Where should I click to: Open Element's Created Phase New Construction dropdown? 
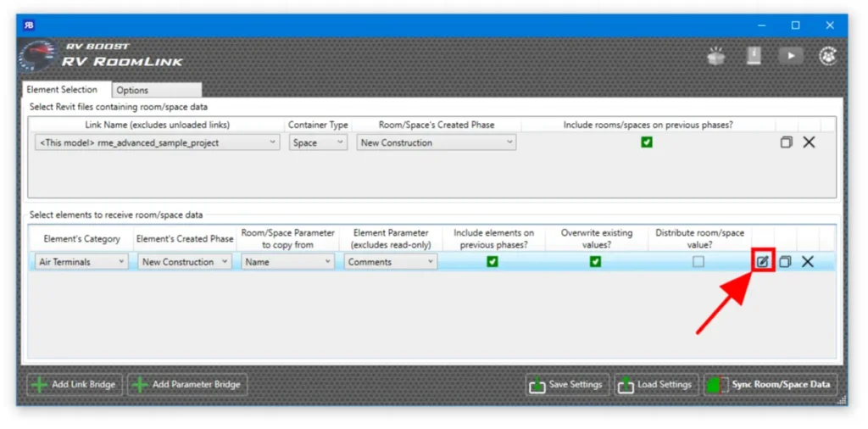coord(185,262)
